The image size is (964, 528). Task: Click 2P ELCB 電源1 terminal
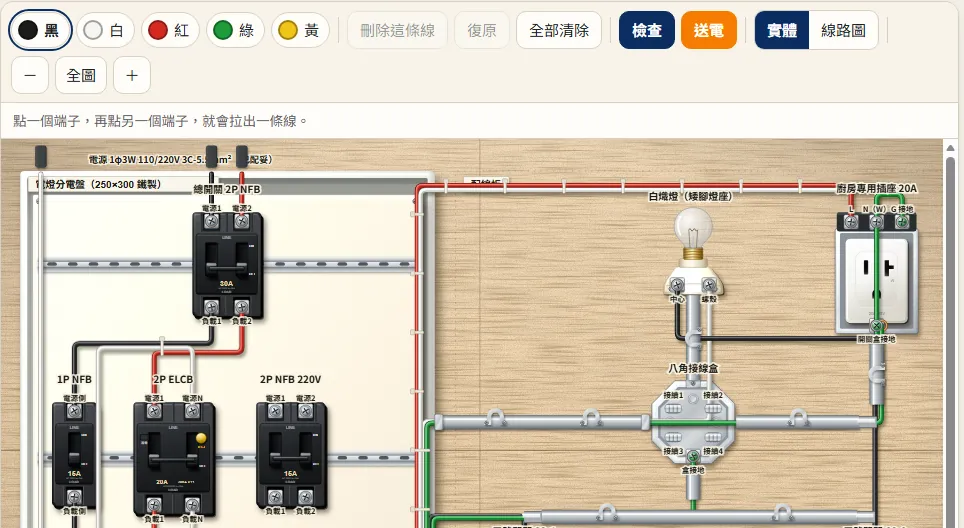tap(154, 411)
